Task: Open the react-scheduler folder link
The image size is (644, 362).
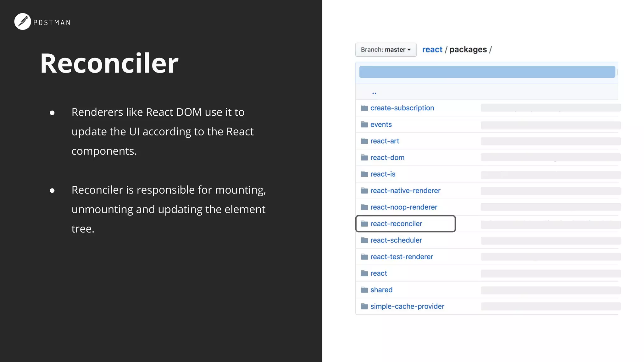Action: [x=396, y=240]
